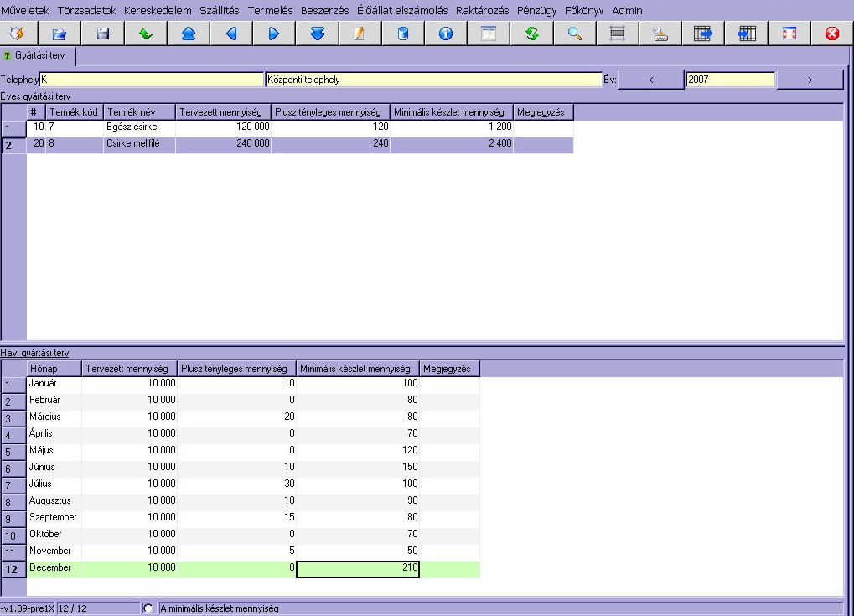Go to previous year with '<' button
The height and width of the screenshot is (616, 854).
(x=651, y=80)
